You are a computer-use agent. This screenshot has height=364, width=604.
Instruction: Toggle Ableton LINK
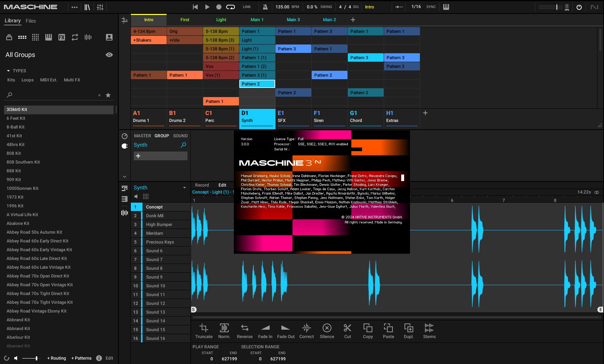click(x=247, y=7)
